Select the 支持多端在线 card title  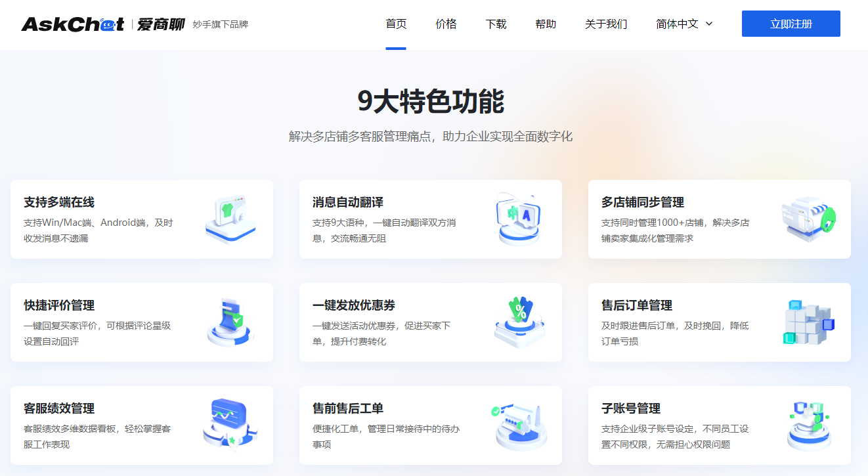point(59,202)
